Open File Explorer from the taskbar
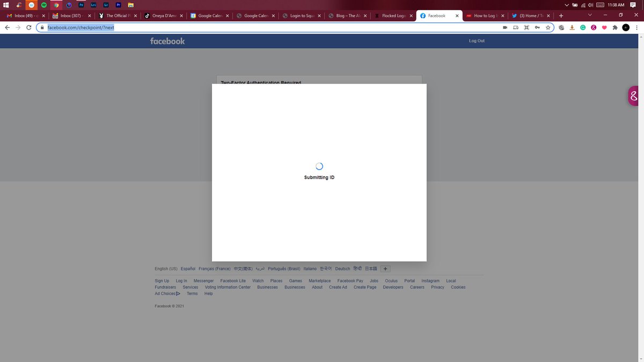This screenshot has width=644, height=362. (130, 5)
